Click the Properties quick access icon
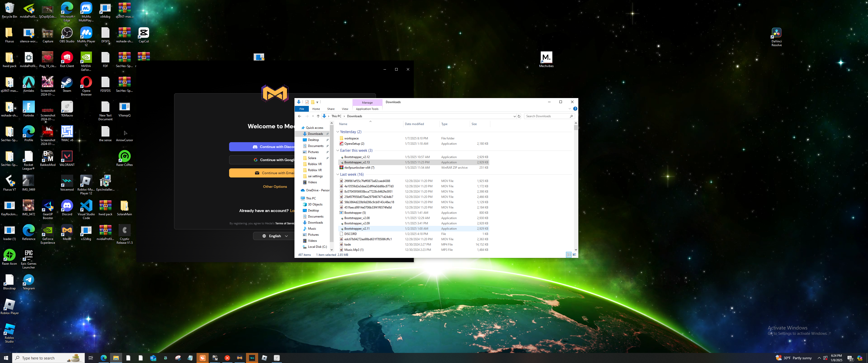 [x=307, y=102]
